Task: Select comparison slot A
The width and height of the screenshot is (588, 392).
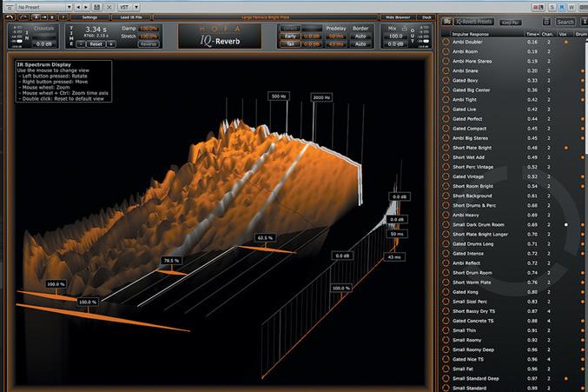Action: (x=36, y=17)
